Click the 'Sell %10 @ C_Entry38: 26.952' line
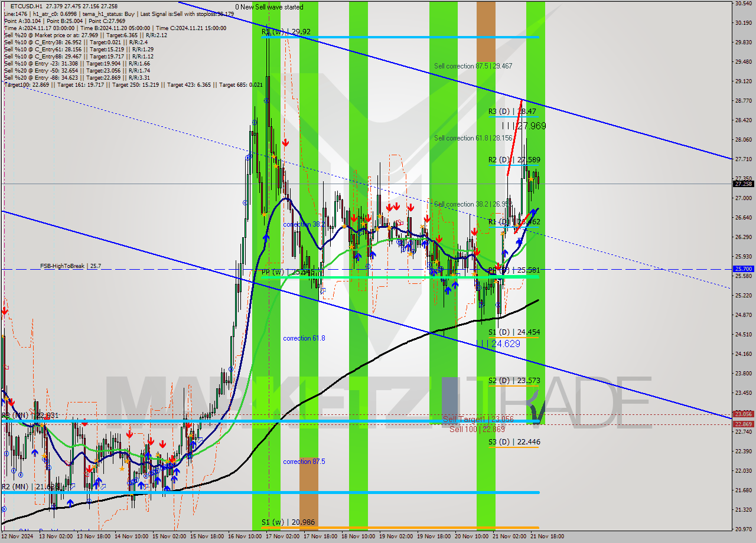Image resolution: width=756 pixels, height=543 pixels. pyautogui.click(x=75, y=42)
